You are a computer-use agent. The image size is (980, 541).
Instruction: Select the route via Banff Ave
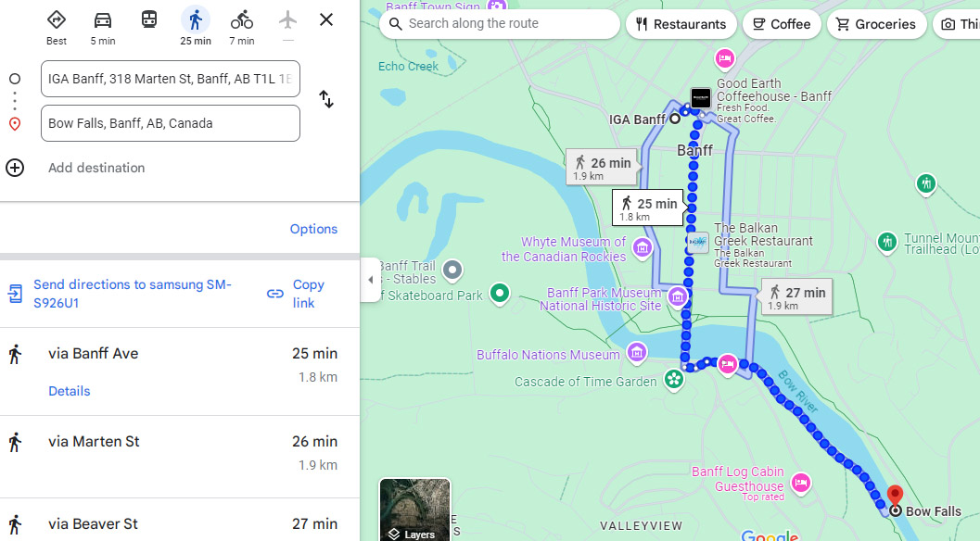(x=180, y=371)
